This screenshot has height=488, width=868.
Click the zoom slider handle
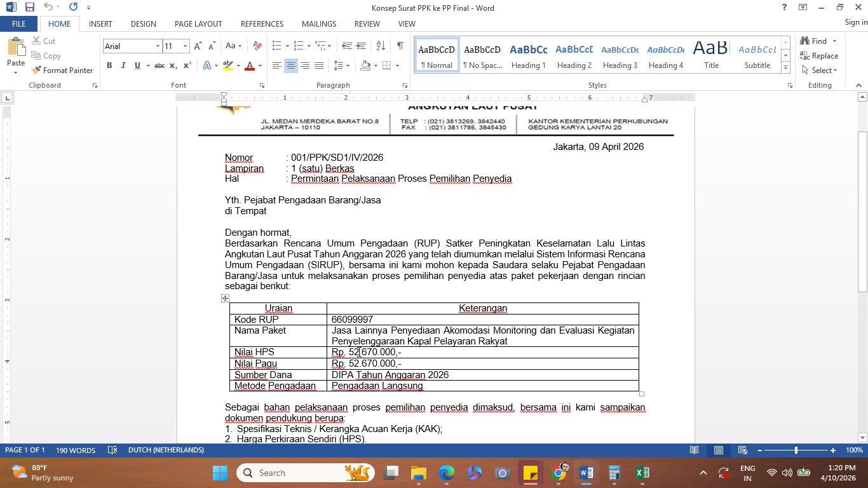pos(796,451)
